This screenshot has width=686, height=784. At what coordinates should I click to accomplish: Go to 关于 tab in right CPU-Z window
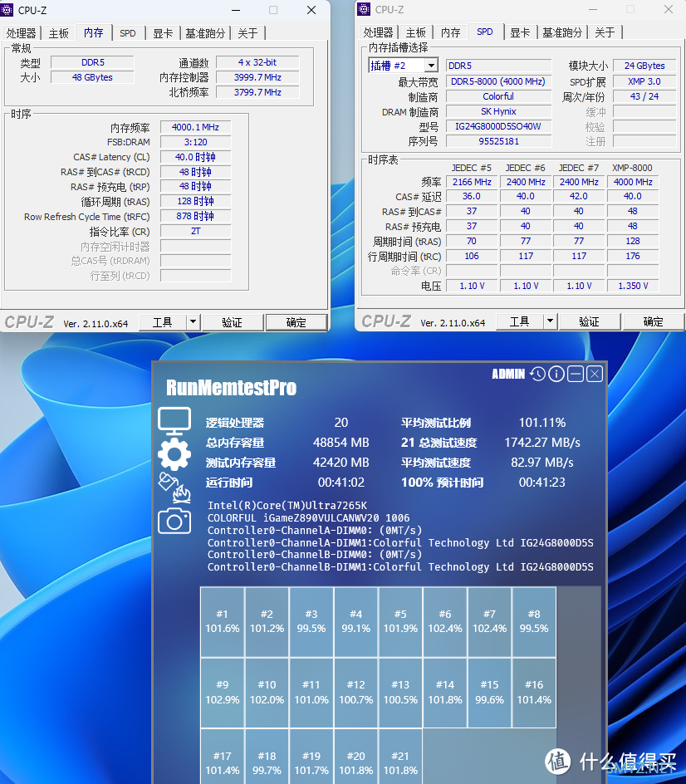point(605,32)
